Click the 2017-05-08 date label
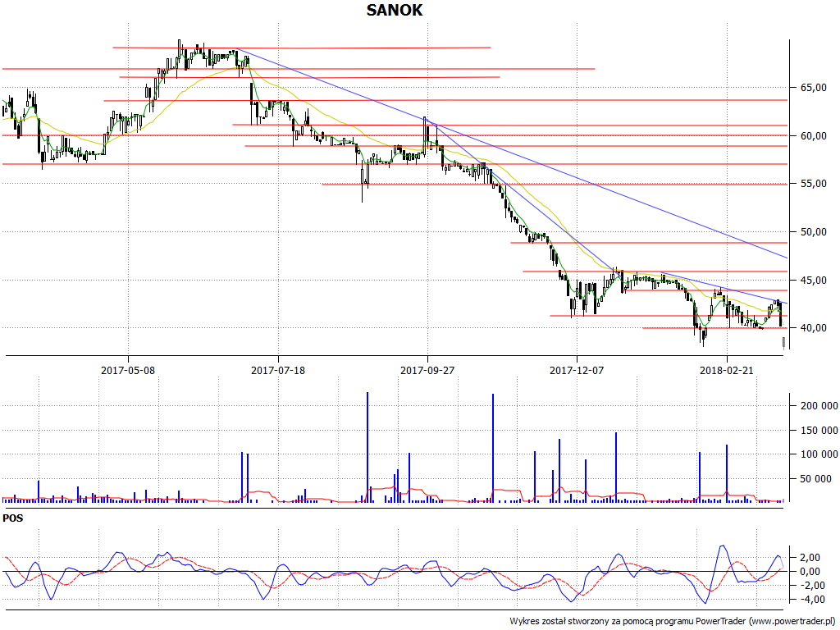Viewport: 840px width, 630px height. coord(128,370)
